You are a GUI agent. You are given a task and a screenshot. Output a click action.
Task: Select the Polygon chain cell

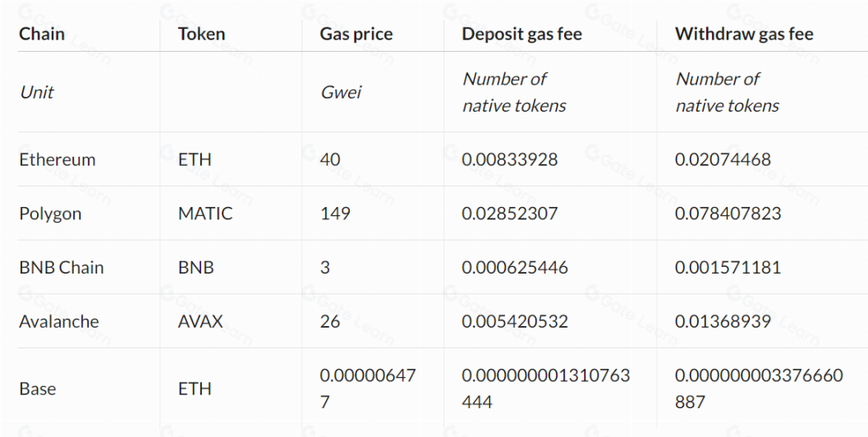(50, 214)
